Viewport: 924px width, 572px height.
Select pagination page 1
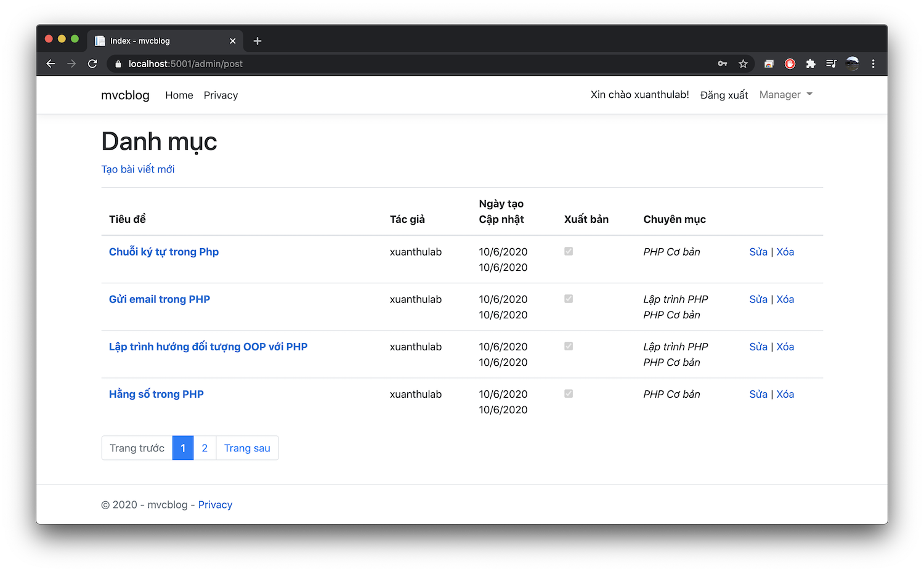click(183, 448)
